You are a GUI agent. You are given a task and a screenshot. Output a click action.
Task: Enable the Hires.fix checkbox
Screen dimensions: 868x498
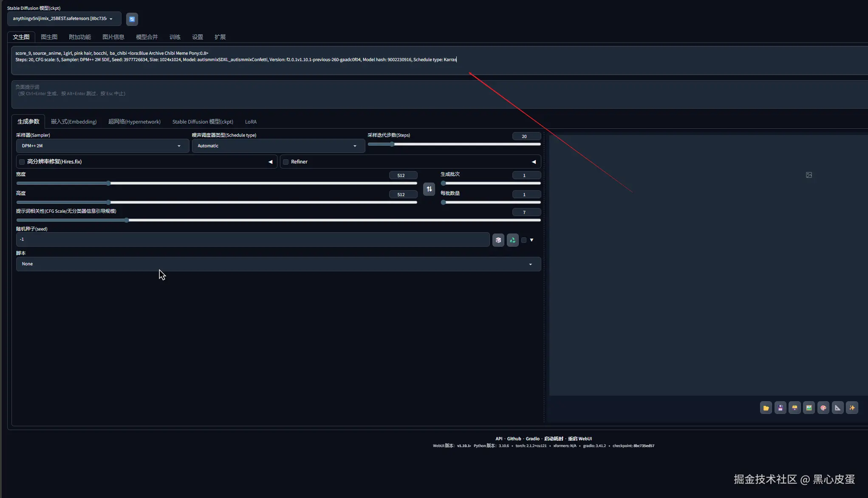tap(22, 162)
